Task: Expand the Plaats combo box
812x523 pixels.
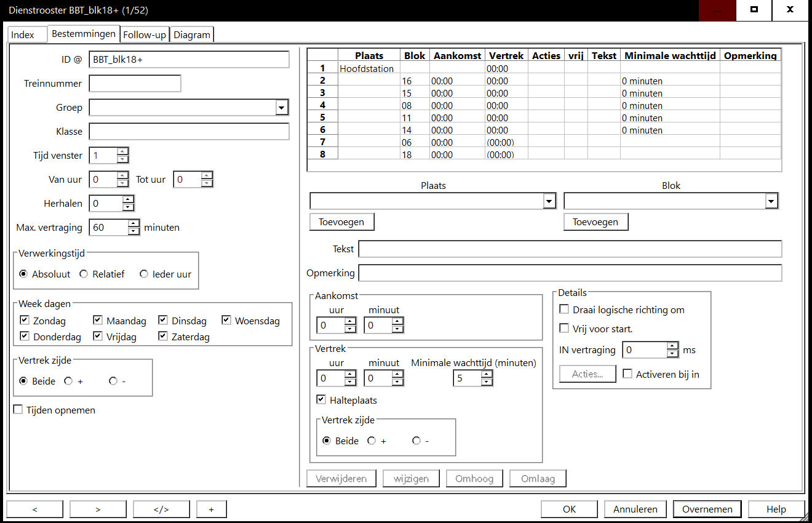Action: tap(549, 201)
